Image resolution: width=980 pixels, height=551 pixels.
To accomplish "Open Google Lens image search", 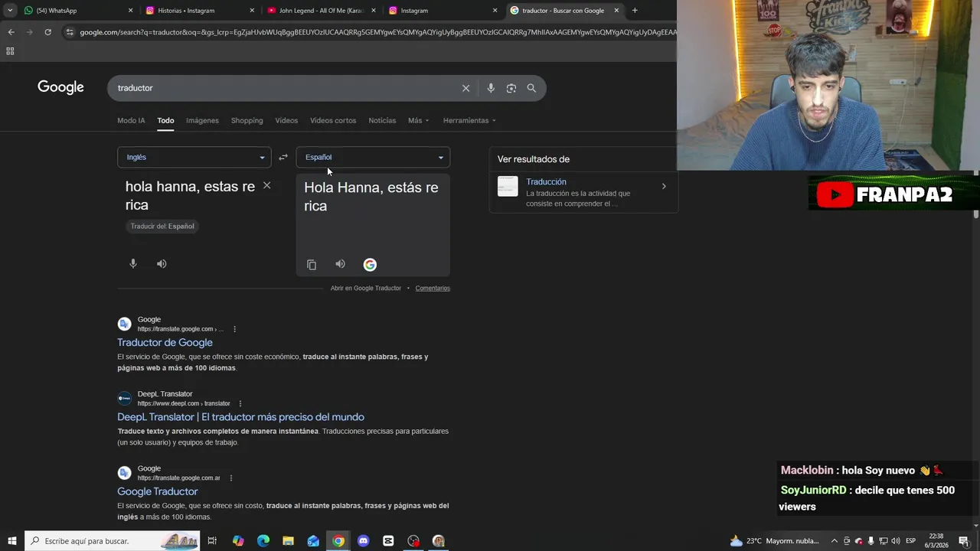I will pyautogui.click(x=511, y=88).
